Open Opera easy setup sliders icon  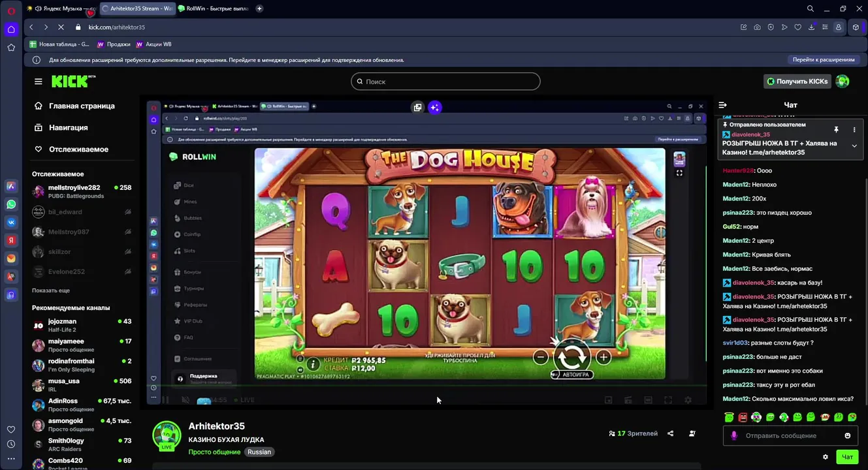[x=825, y=27]
